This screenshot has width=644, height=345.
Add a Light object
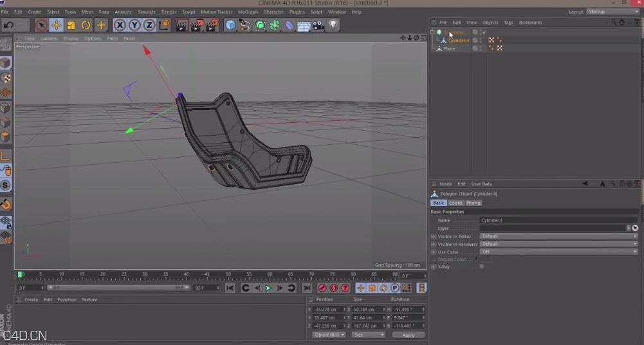pyautogui.click(x=333, y=25)
